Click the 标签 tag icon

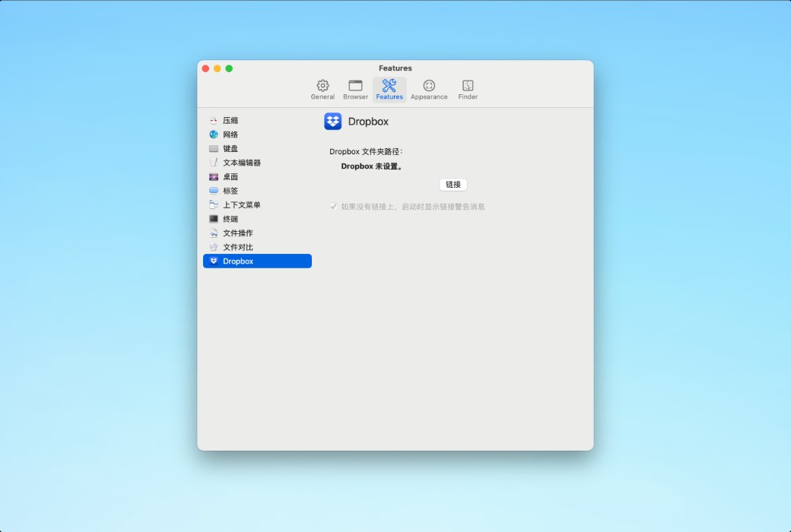(214, 191)
